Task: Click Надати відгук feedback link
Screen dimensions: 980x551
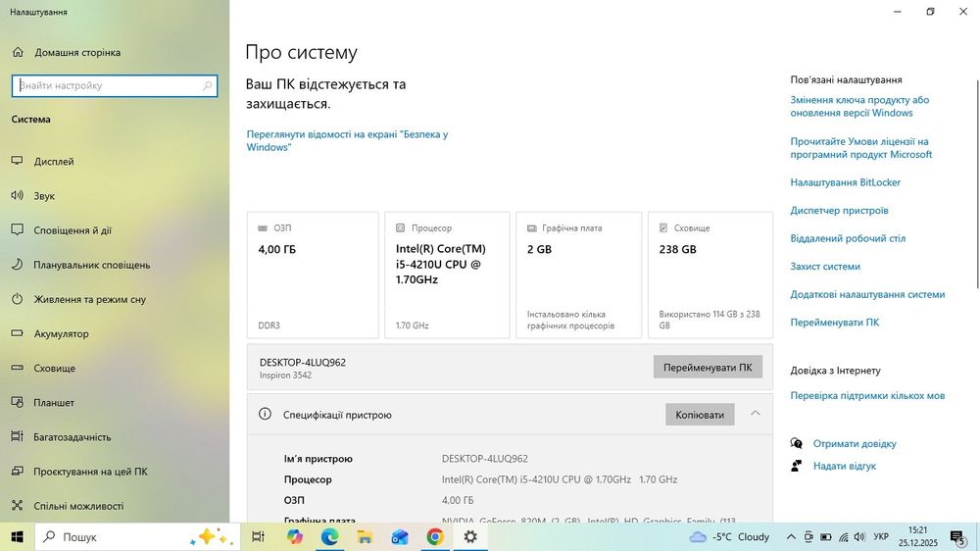Action: point(845,466)
